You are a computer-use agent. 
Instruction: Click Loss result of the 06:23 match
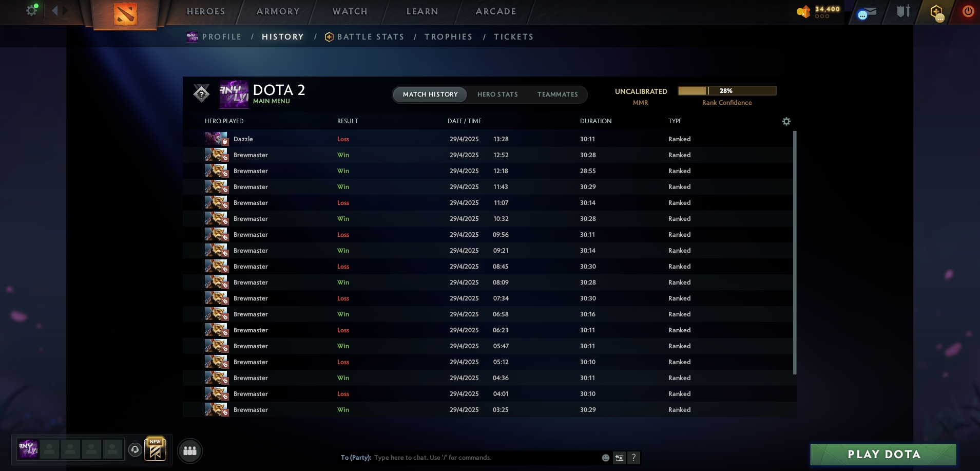pos(343,330)
